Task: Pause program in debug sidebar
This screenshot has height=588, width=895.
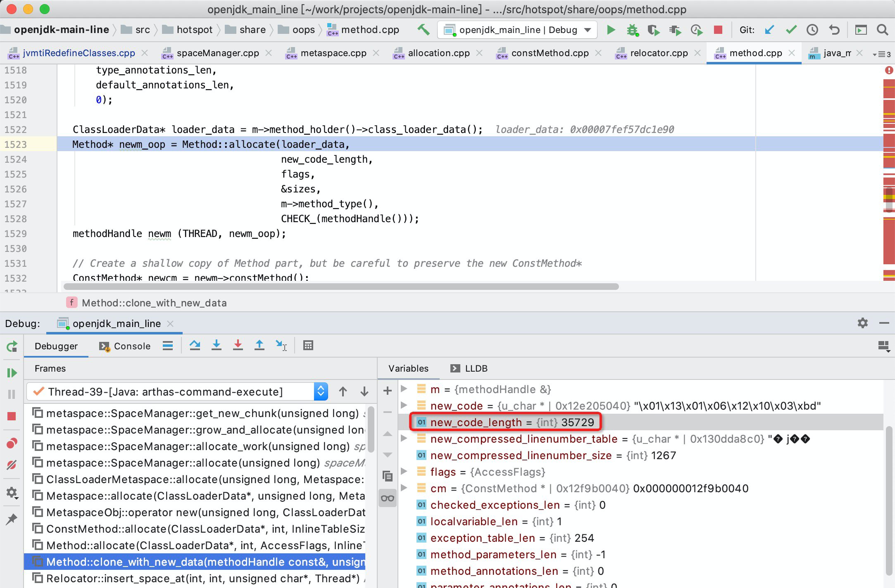Action: point(12,394)
